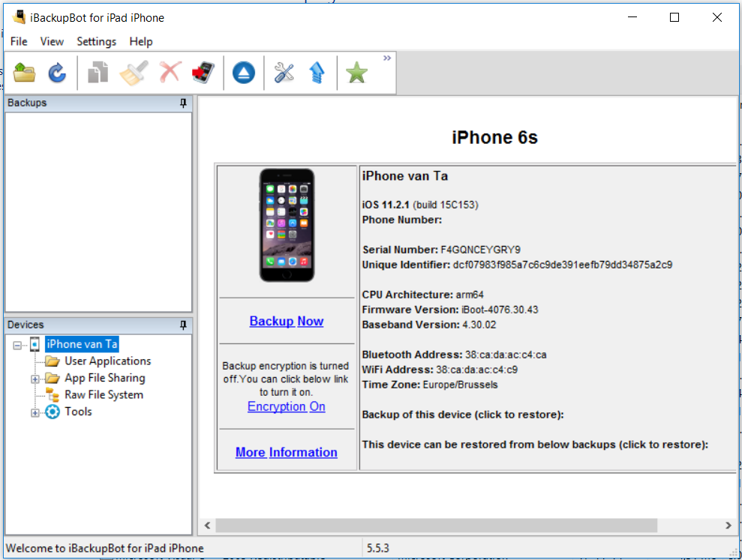Click the blue eject device icon
This screenshot has width=742, height=560.
click(243, 73)
